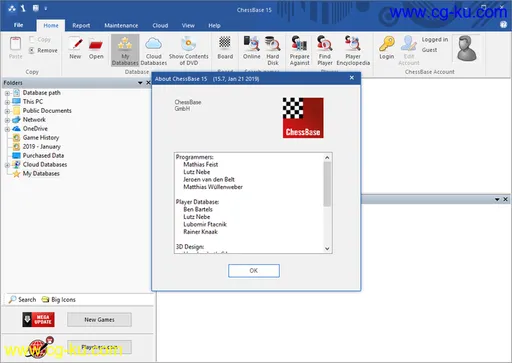The image size is (512, 363).
Task: Open the Player Encyclopedia icon
Action: point(353,50)
